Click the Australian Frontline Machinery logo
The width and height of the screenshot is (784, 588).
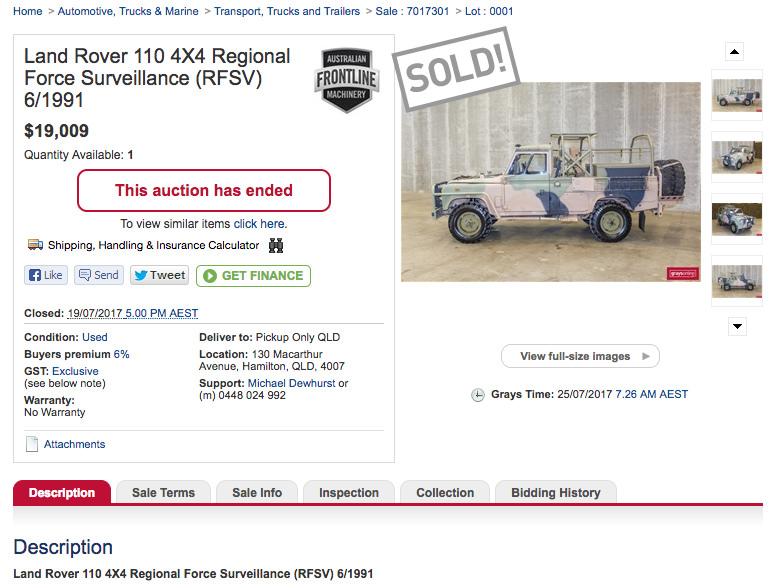(346, 80)
